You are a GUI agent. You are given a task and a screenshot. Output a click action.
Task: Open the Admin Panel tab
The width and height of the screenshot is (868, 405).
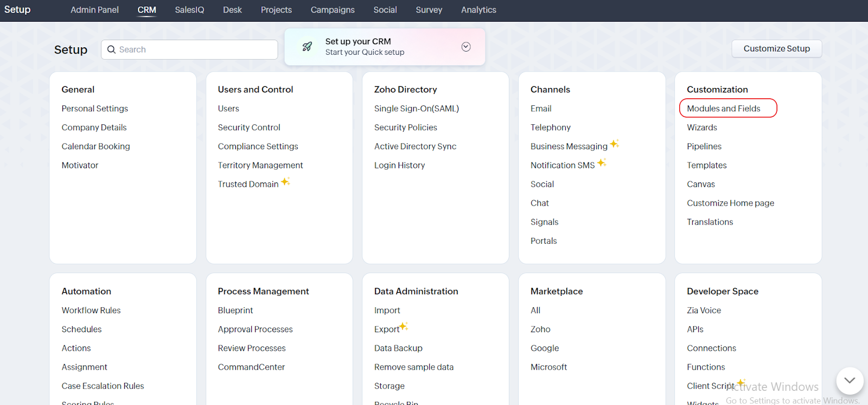coord(94,10)
